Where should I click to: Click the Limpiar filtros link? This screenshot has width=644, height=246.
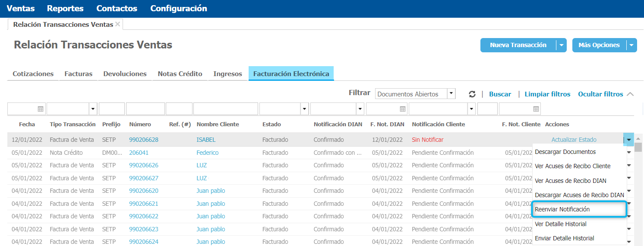547,94
